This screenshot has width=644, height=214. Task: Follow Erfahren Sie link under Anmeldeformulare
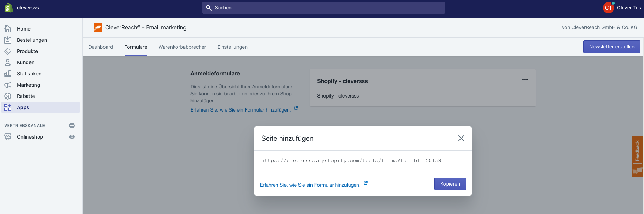point(241,110)
